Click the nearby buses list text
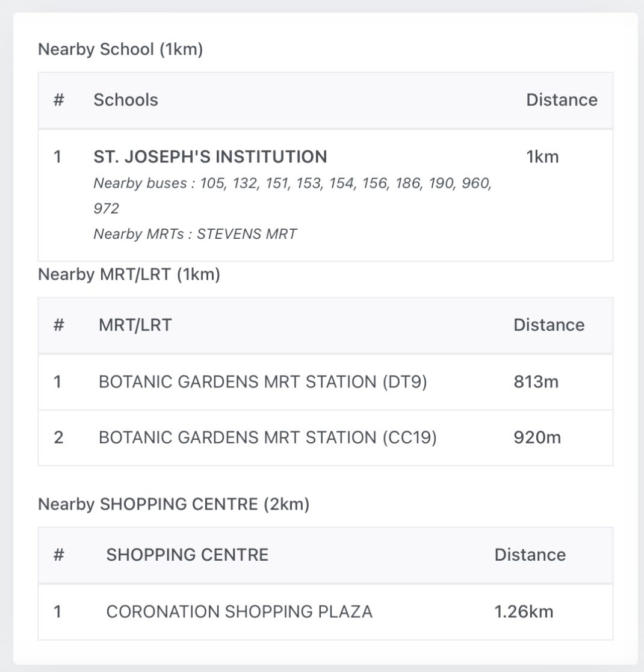Screen dimensions: 644x672 pyautogui.click(x=293, y=184)
